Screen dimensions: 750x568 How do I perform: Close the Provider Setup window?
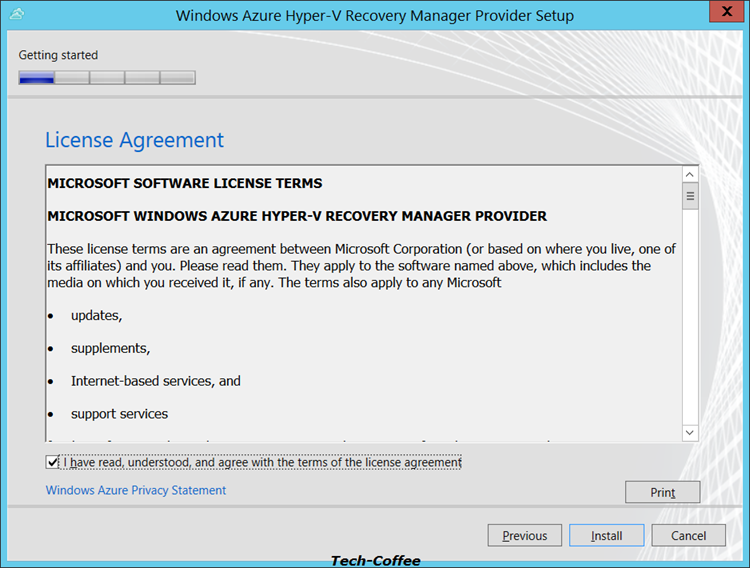coord(726,11)
